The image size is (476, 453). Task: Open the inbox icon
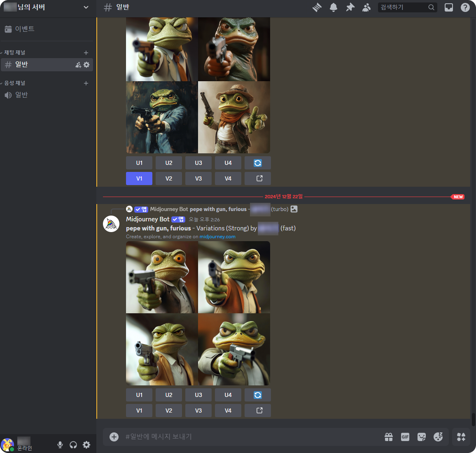tap(449, 7)
